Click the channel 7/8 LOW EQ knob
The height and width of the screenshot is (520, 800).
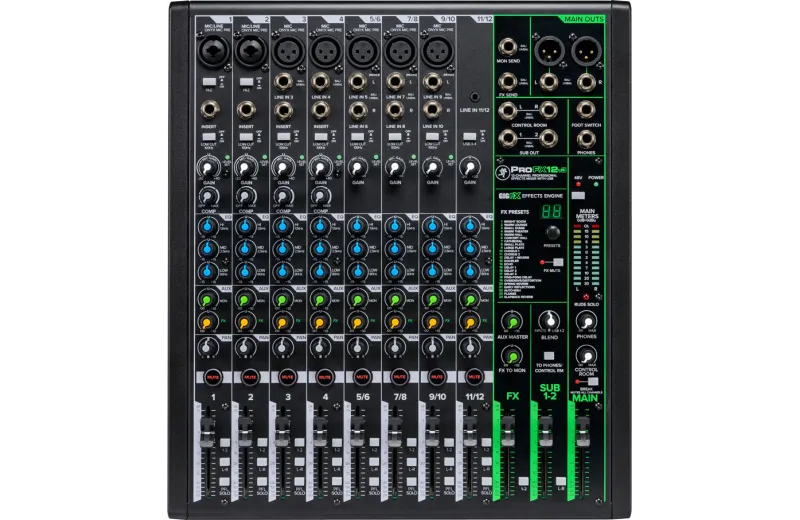coord(395,271)
